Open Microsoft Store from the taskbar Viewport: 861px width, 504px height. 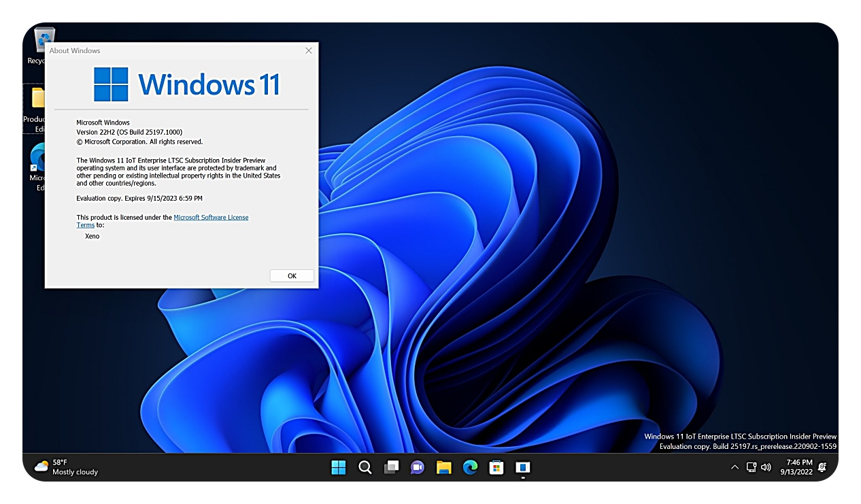click(496, 467)
